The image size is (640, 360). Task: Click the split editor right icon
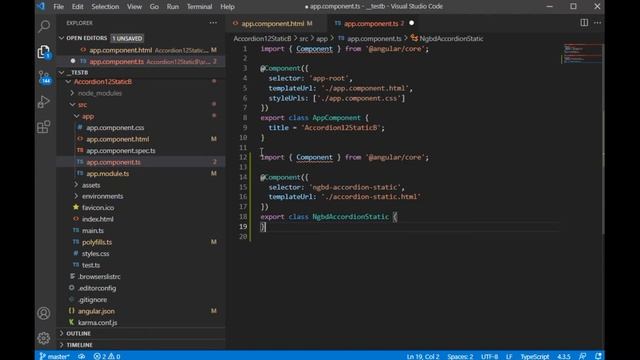[x=584, y=23]
